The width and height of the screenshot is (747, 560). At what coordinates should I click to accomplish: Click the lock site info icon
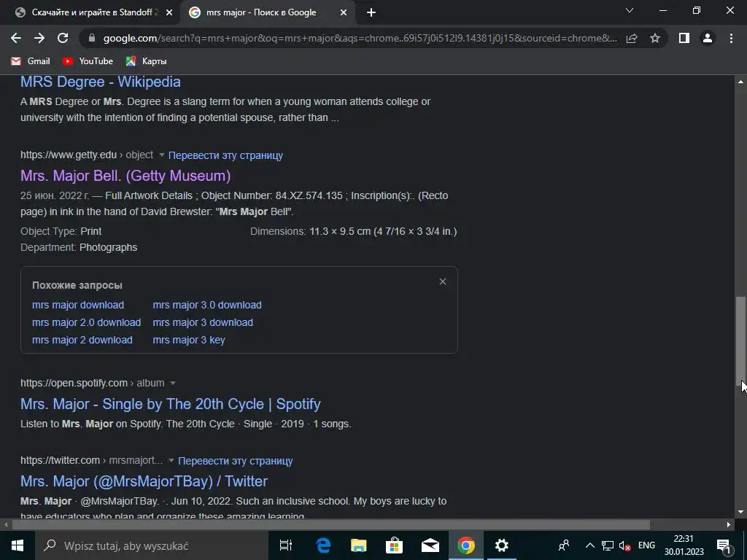pos(92,38)
